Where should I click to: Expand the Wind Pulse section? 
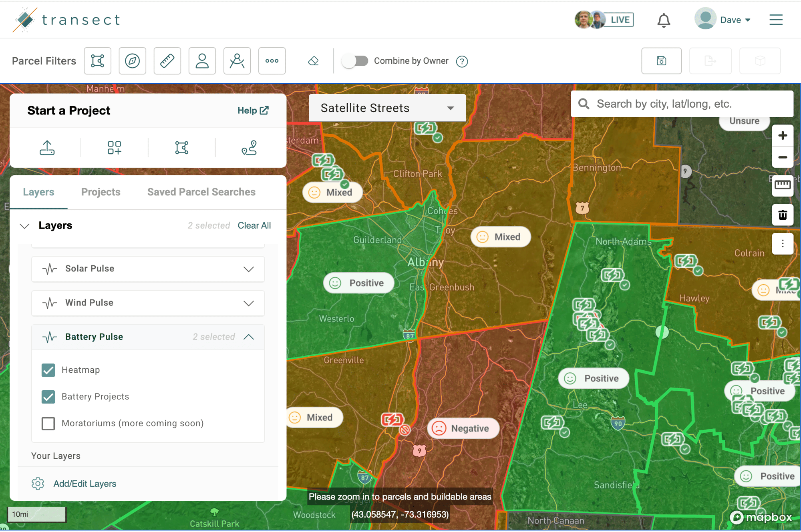148,303
